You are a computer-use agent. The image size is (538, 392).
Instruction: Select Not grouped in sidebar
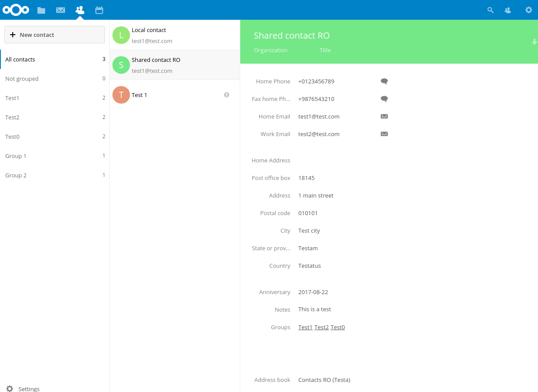(x=54, y=79)
